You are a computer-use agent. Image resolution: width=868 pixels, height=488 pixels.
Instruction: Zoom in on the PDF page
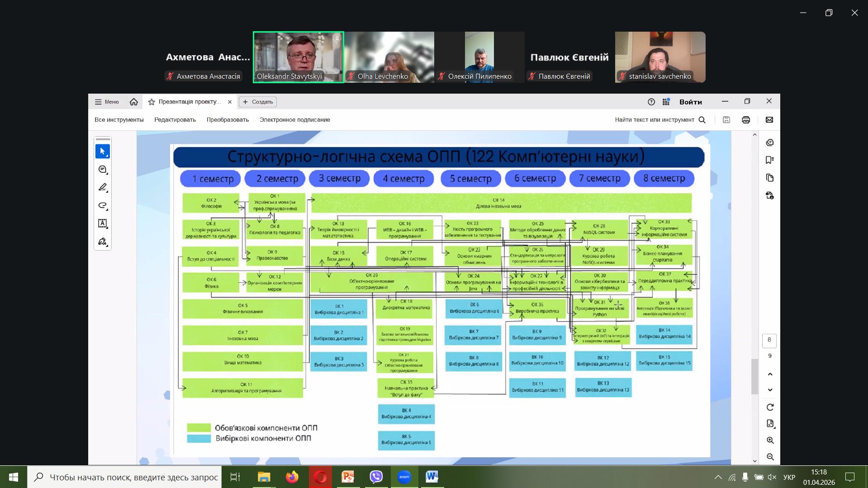coord(770,441)
